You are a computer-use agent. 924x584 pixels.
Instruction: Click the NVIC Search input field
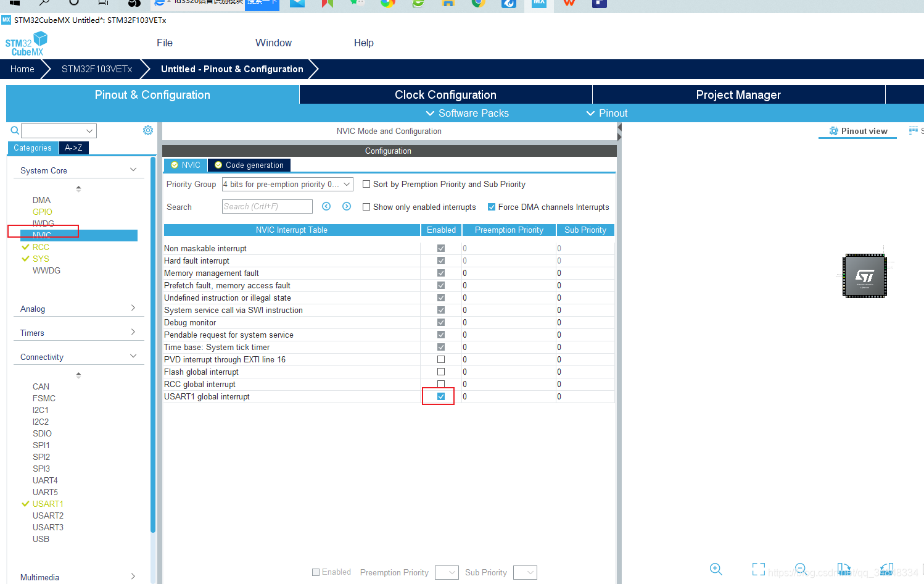267,206
